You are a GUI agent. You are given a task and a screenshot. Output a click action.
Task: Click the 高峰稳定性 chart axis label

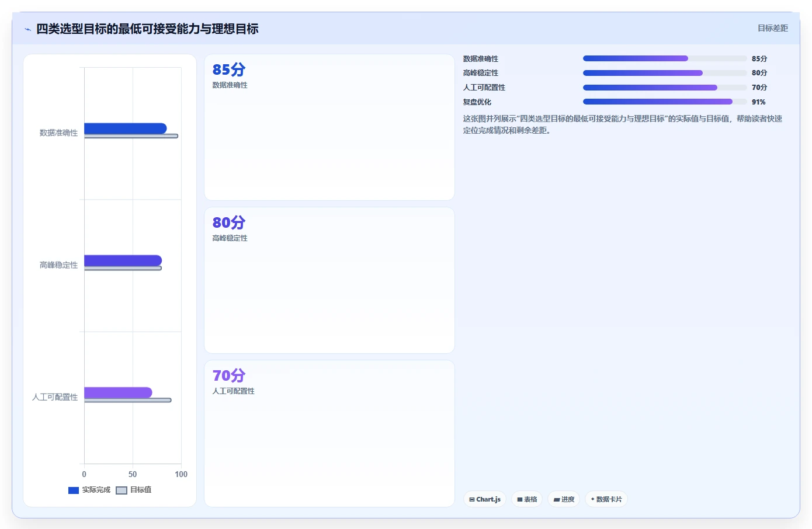(58, 265)
